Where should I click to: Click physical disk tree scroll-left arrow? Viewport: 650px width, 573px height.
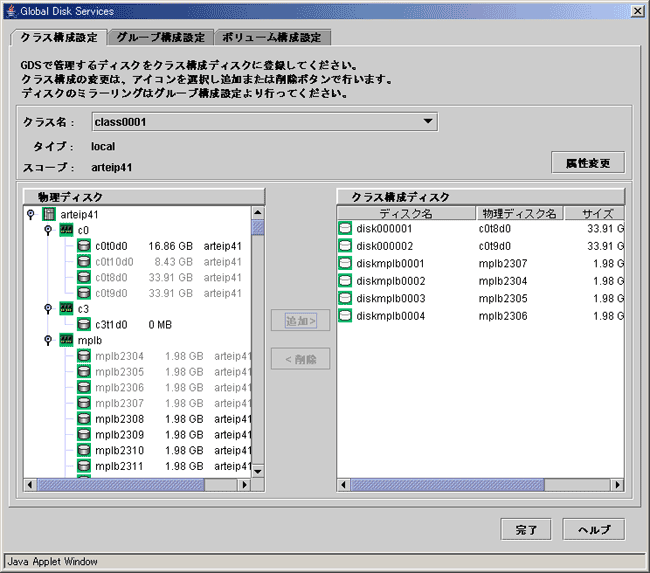30,485
